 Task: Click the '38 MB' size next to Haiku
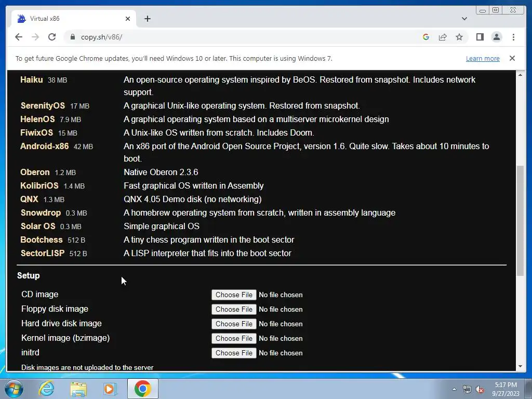(x=57, y=80)
